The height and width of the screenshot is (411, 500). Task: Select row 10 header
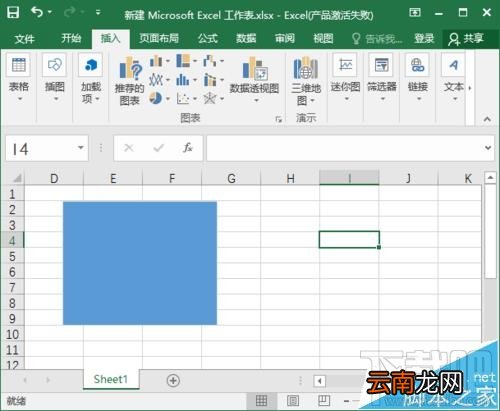click(12, 334)
